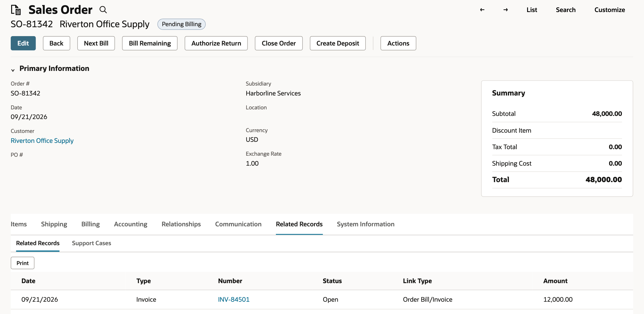Viewport: 644px width, 314px height.
Task: Click the Edit button
Action: pos(23,43)
